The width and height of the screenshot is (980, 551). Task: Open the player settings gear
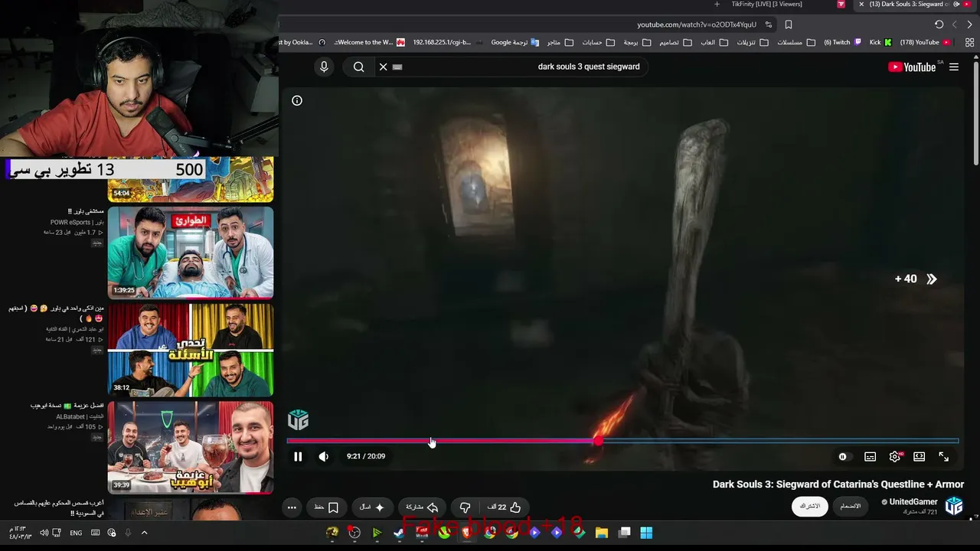(x=895, y=457)
